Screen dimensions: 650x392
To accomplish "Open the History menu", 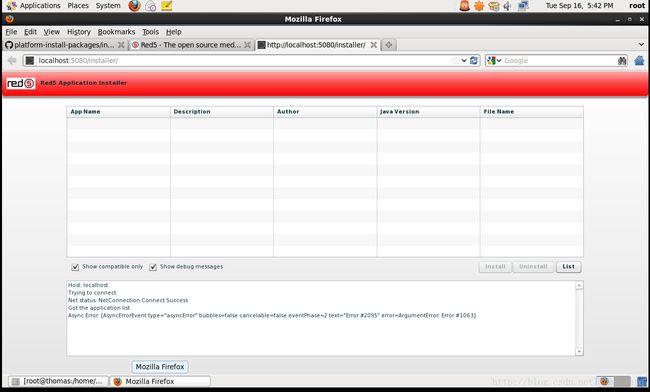I will pyautogui.click(x=79, y=32).
